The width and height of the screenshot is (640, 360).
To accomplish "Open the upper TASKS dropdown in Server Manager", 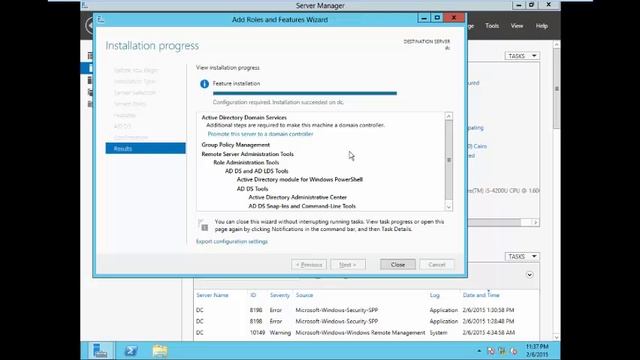I will 522,56.
